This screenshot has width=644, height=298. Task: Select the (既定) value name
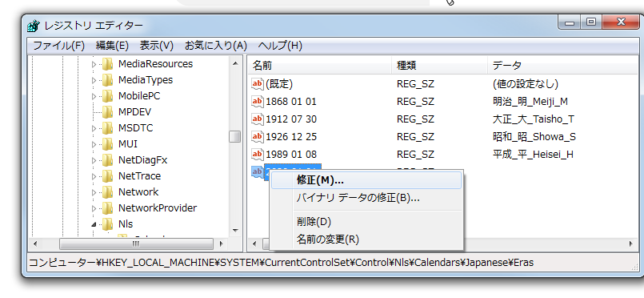coord(279,84)
